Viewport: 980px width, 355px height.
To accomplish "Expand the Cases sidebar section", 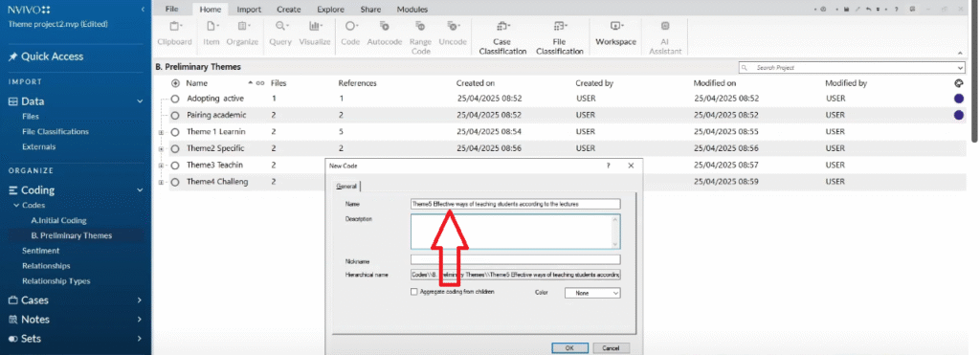I will pyautogui.click(x=140, y=300).
